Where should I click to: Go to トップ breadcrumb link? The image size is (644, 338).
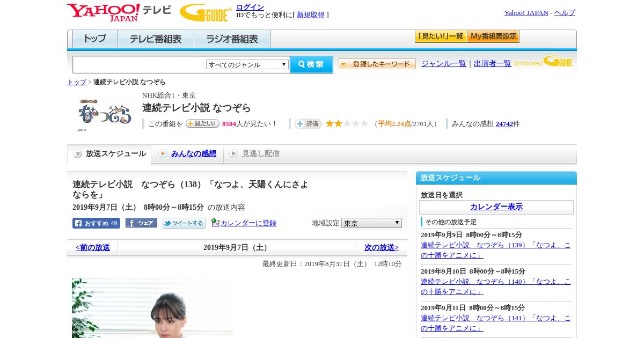77,82
